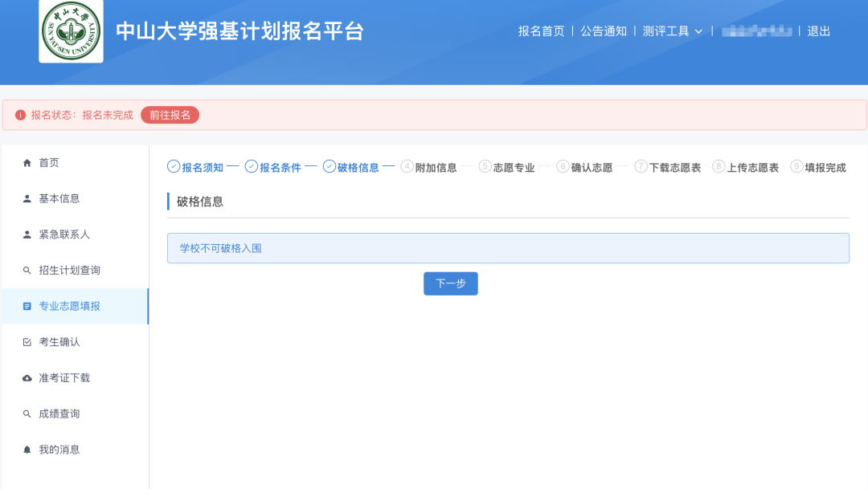
Task: Click the 下一步 button
Action: [450, 283]
